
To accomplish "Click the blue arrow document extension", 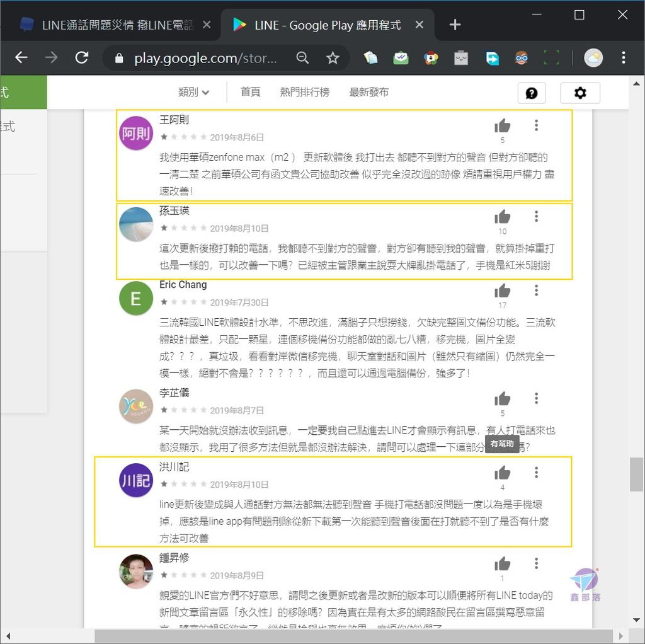I will (491, 57).
